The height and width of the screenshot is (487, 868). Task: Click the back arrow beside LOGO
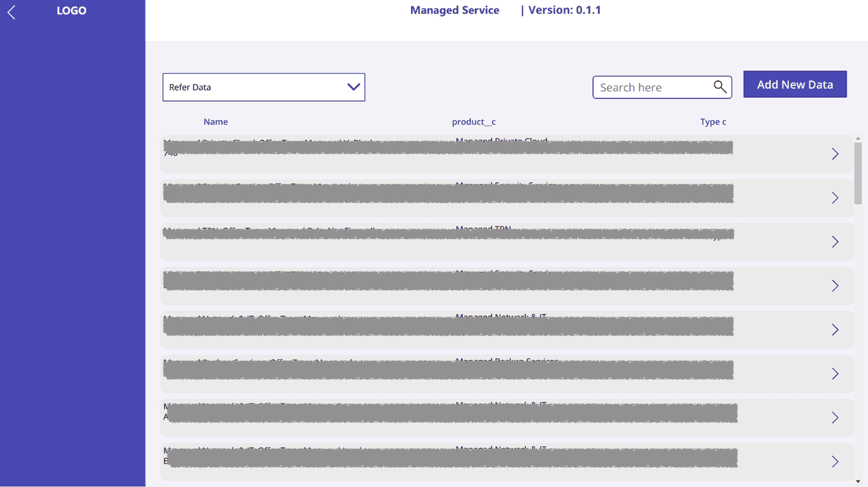(11, 11)
